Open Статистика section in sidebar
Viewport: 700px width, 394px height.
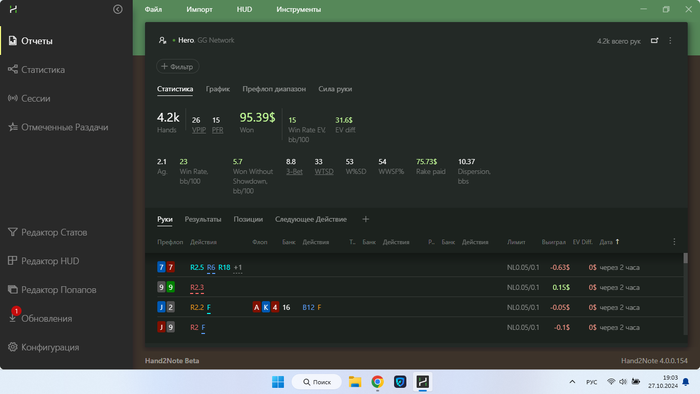point(66,70)
